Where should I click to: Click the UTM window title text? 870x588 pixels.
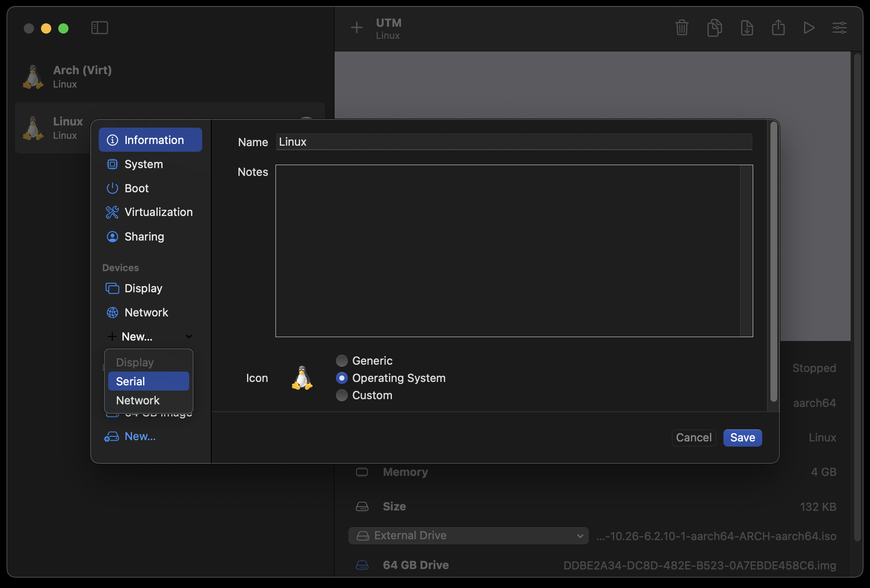click(388, 23)
